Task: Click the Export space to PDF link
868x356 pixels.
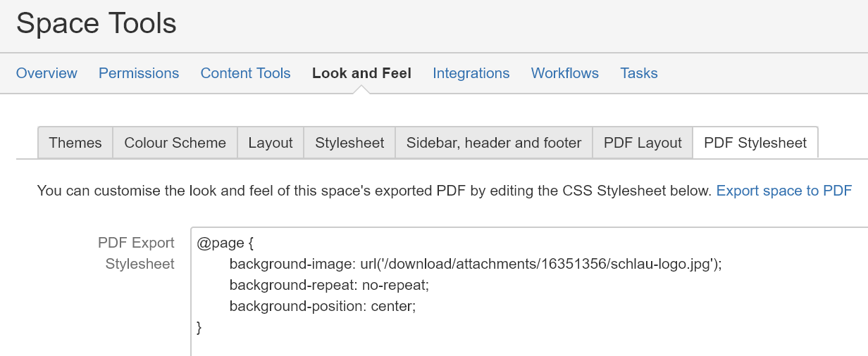Action: pos(784,191)
